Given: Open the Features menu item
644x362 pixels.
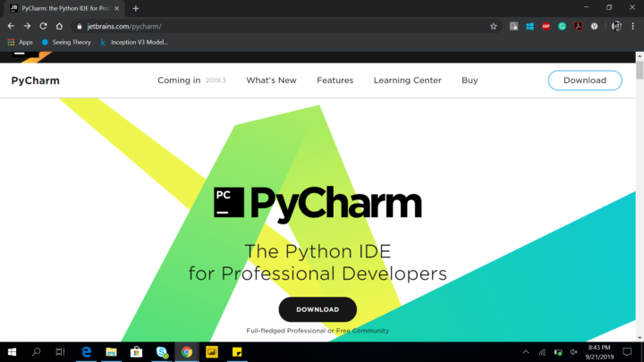Looking at the screenshot, I should [x=335, y=80].
